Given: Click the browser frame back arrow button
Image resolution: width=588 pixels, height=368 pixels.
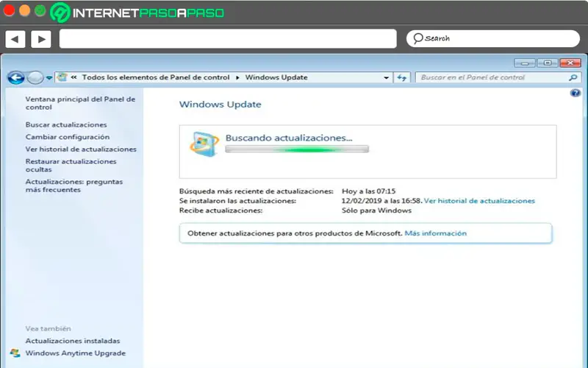Looking at the screenshot, I should [15, 39].
